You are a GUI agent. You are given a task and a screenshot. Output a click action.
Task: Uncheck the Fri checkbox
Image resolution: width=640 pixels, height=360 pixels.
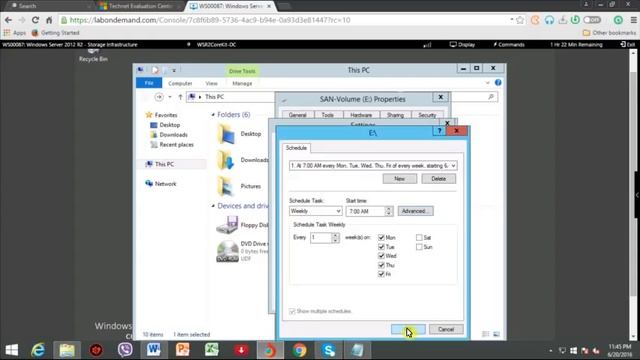tap(381, 274)
